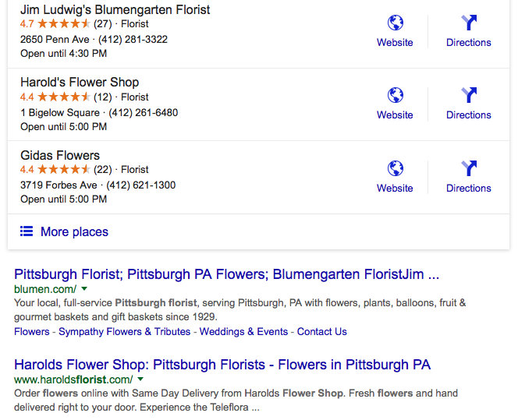518x420 pixels.
Task: Click the More places list icon
Action: pyautogui.click(x=27, y=231)
